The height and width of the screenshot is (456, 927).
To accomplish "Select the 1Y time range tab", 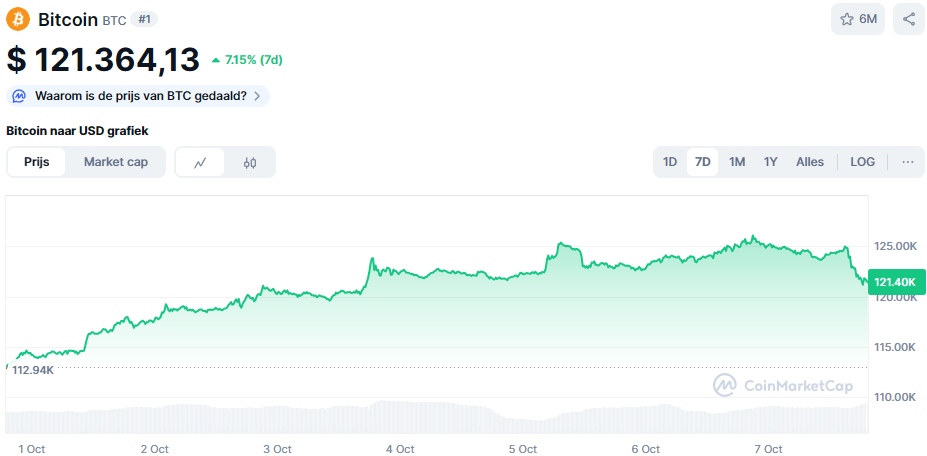I will pos(770,162).
